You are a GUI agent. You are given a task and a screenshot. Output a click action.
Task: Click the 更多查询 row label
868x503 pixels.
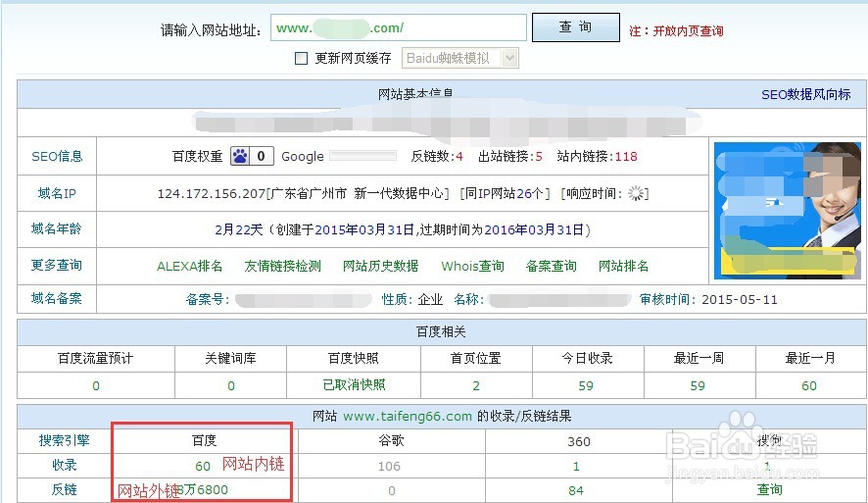pyautogui.click(x=57, y=266)
